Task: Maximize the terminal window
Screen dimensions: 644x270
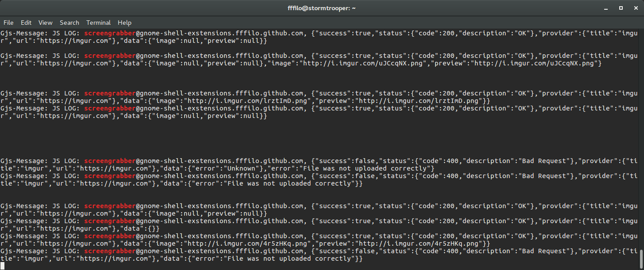Action: pyautogui.click(x=621, y=8)
